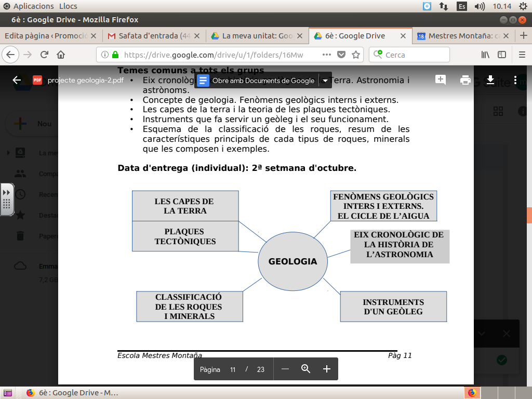Screen dimensions: 532x399
Task: Open 6è Google Drive taskbar window button
Action: 73,393
